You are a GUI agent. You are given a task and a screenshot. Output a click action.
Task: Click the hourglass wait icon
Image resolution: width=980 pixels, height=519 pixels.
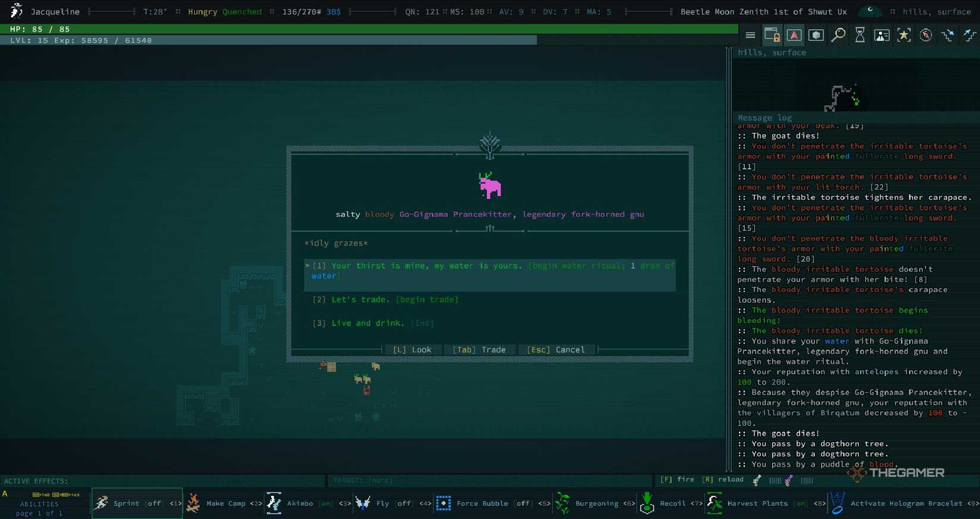pyautogui.click(x=860, y=35)
